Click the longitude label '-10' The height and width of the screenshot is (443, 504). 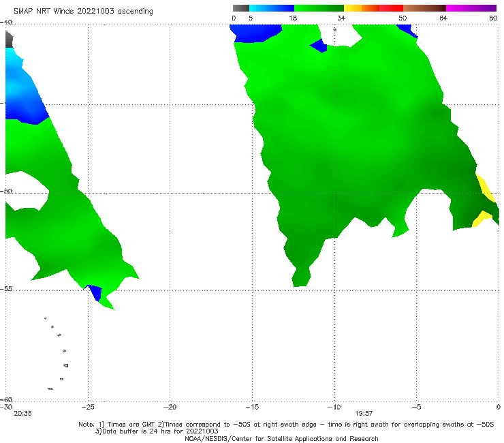pyautogui.click(x=334, y=407)
